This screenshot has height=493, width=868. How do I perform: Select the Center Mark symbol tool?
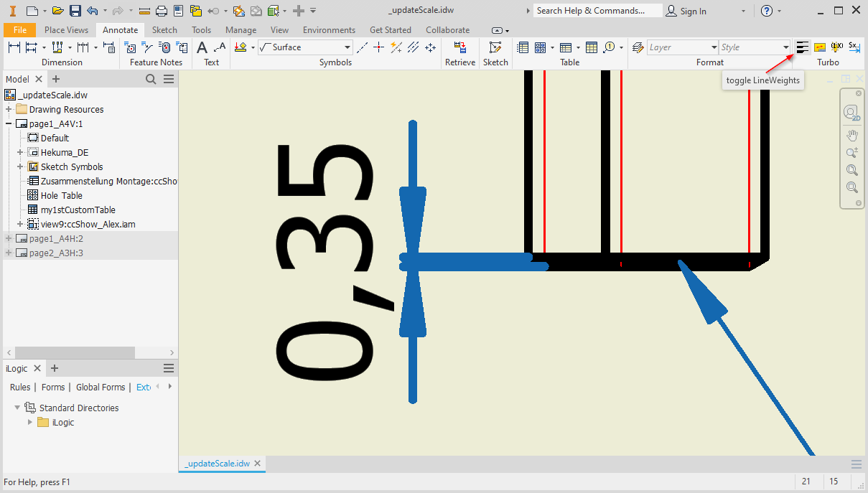coord(379,47)
